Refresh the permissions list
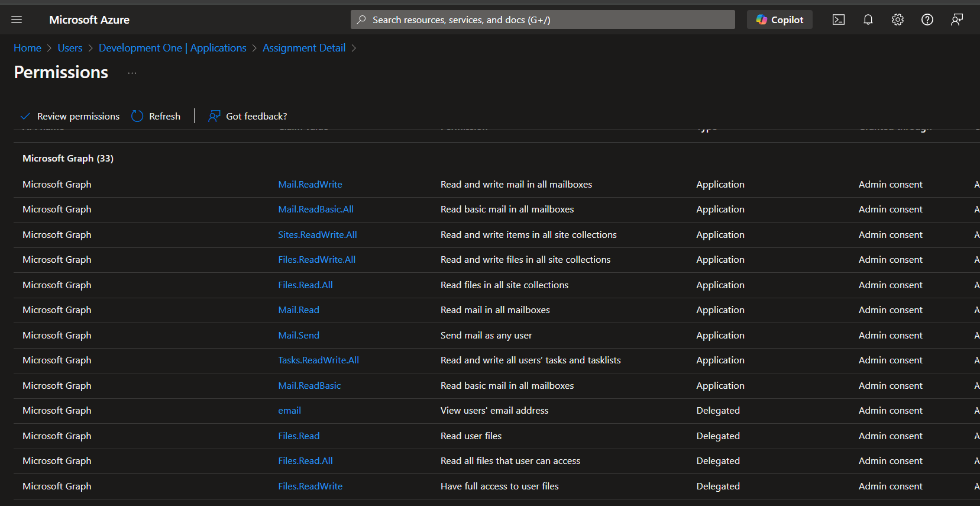Screen dimensions: 980x506 pyautogui.click(x=156, y=116)
